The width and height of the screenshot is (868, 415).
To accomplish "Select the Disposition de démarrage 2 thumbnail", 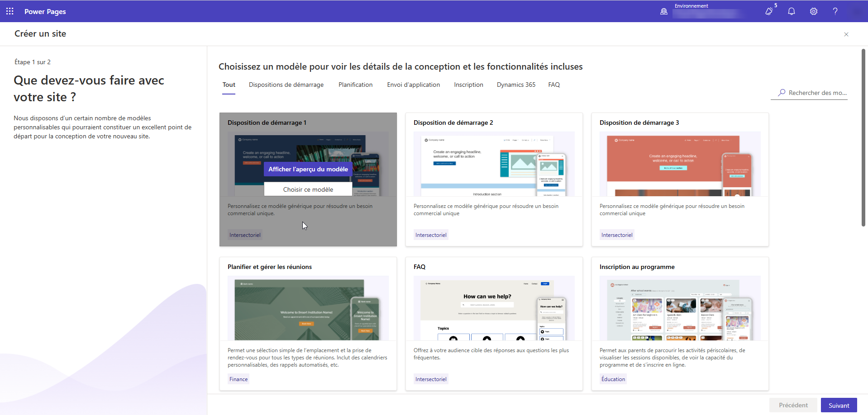I will [x=494, y=164].
